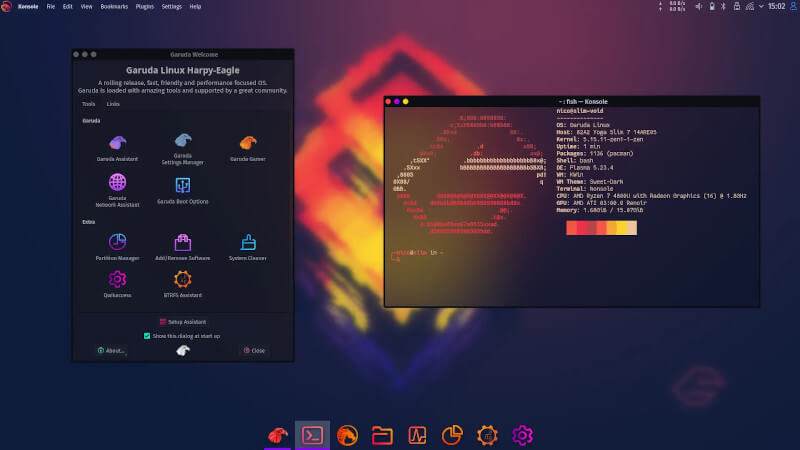Screen dimensions: 800x450
Task: Uncheck Show this dialog at start up
Action: (x=147, y=336)
